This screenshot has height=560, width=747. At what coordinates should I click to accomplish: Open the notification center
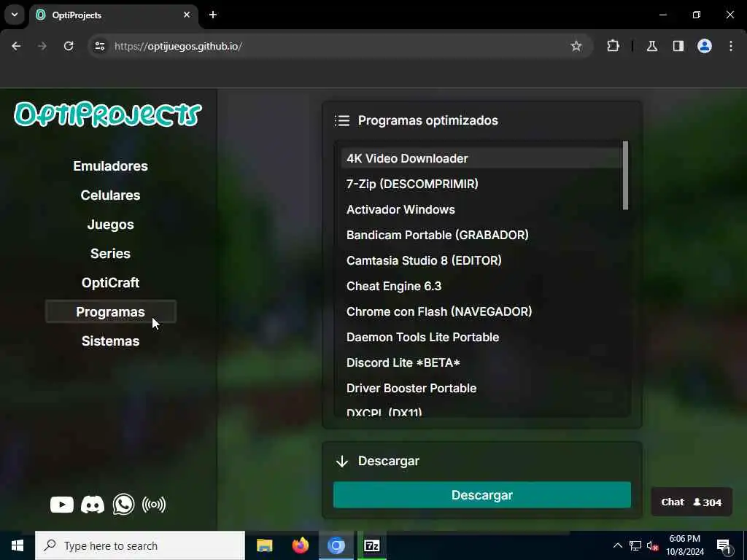coord(723,545)
